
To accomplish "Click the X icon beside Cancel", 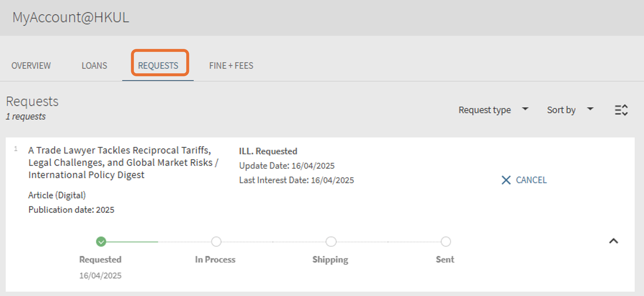I will (506, 180).
